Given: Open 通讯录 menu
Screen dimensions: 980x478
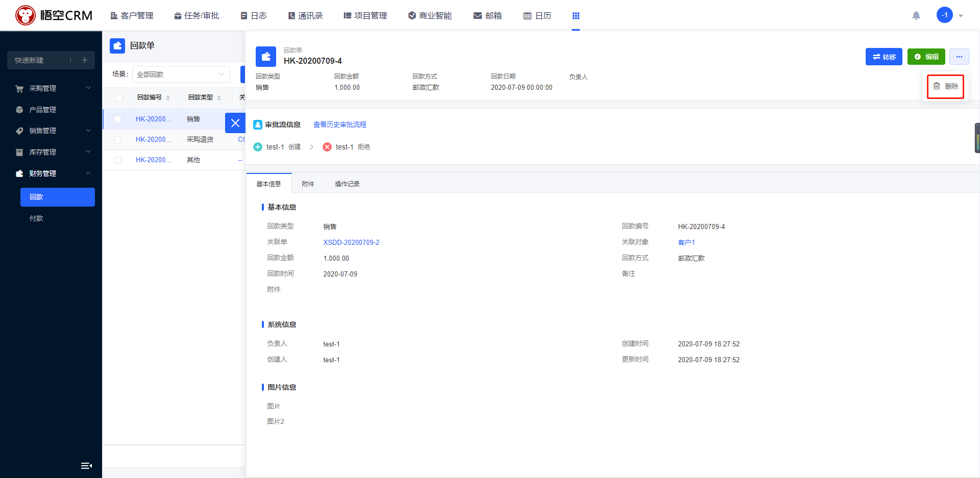Looking at the screenshot, I should point(305,16).
